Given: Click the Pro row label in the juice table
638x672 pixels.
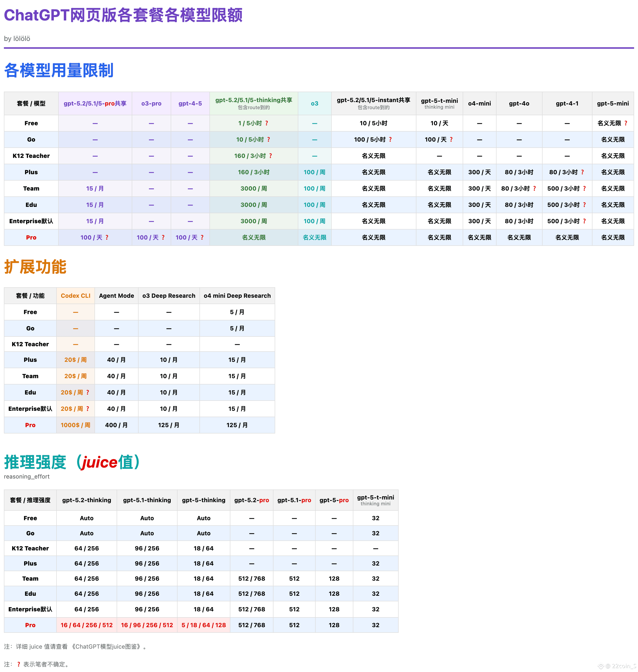Looking at the screenshot, I should pos(30,625).
